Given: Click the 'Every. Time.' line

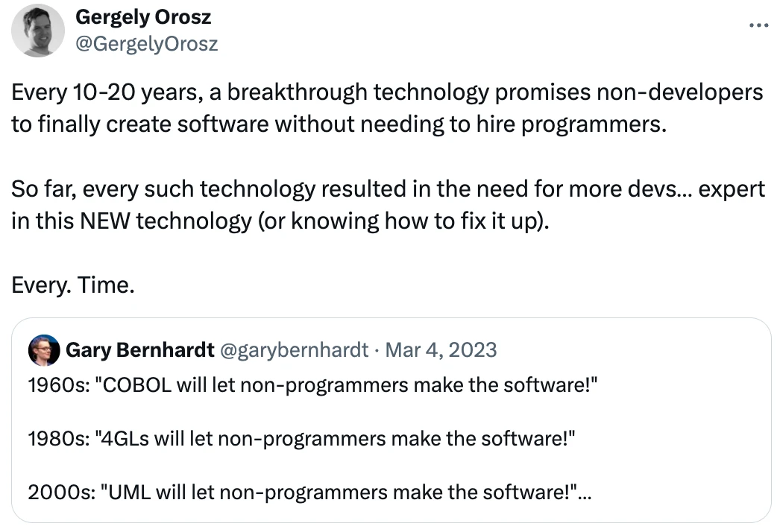Looking at the screenshot, I should coord(73,285).
